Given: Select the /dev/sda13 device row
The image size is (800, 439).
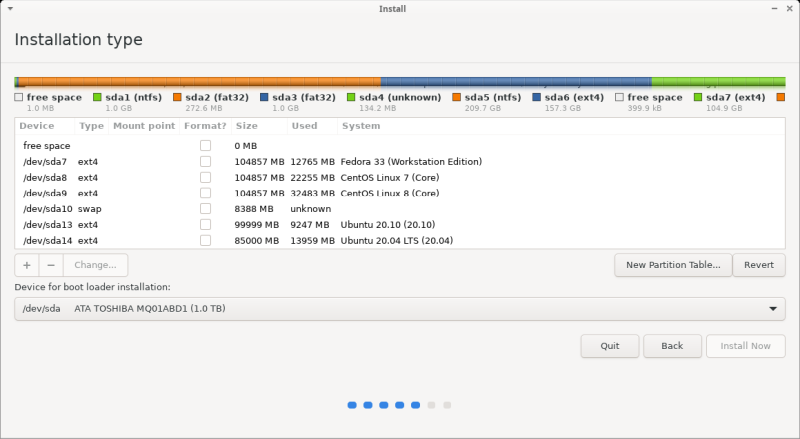Looking at the screenshot, I should pyautogui.click(x=399, y=224).
